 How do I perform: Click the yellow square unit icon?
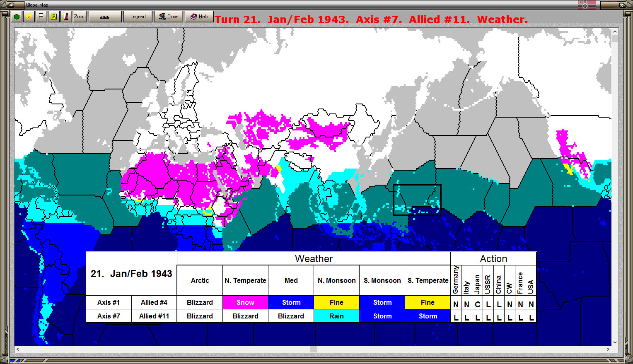point(53,17)
